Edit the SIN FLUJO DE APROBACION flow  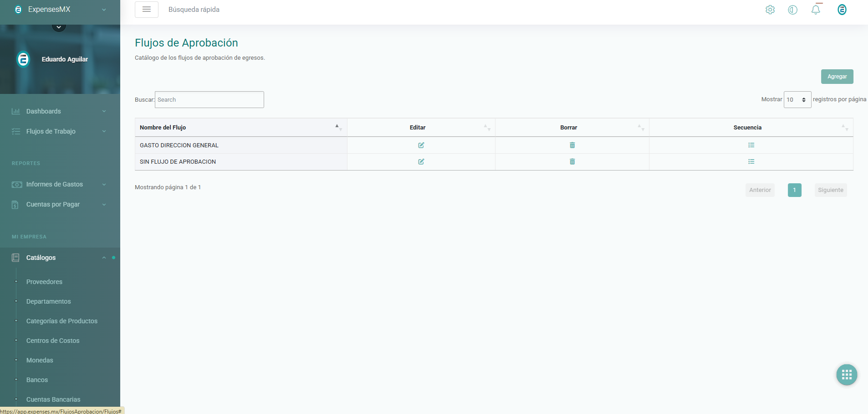tap(421, 161)
